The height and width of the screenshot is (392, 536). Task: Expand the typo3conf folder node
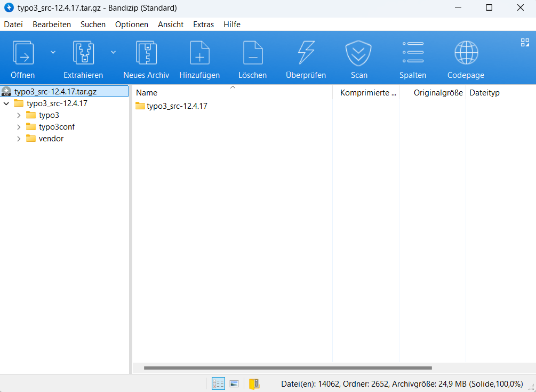19,127
